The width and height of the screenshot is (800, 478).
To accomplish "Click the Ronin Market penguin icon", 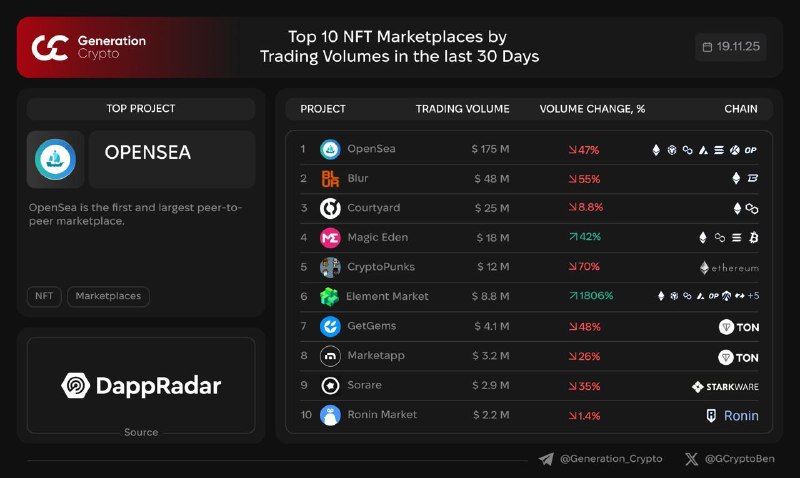I will coord(330,415).
